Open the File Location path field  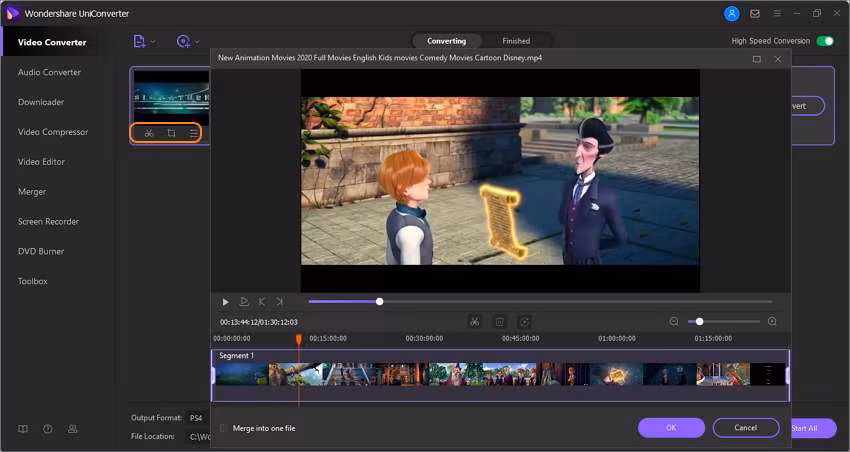[x=197, y=436]
